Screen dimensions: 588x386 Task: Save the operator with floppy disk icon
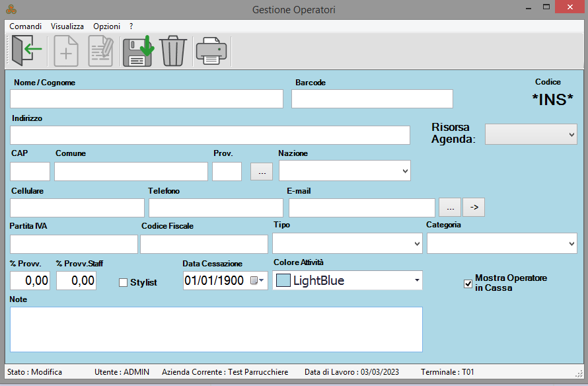pos(137,51)
